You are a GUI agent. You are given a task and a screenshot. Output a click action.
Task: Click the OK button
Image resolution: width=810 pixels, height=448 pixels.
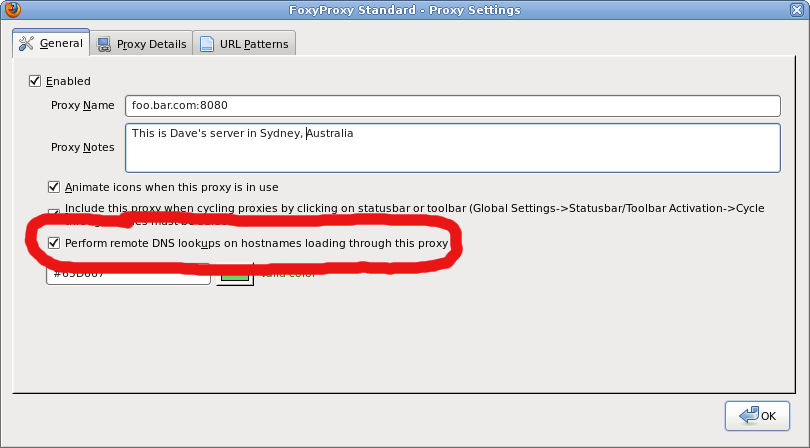(x=757, y=416)
